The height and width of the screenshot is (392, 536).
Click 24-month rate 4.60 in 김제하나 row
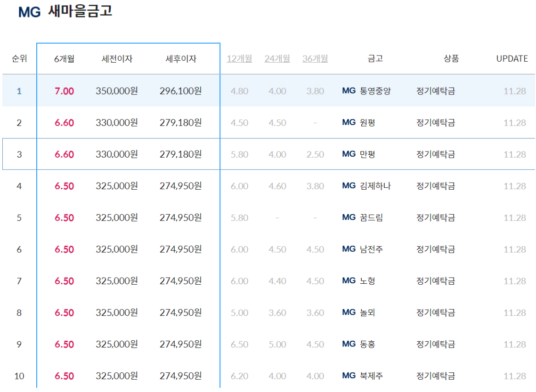point(277,186)
